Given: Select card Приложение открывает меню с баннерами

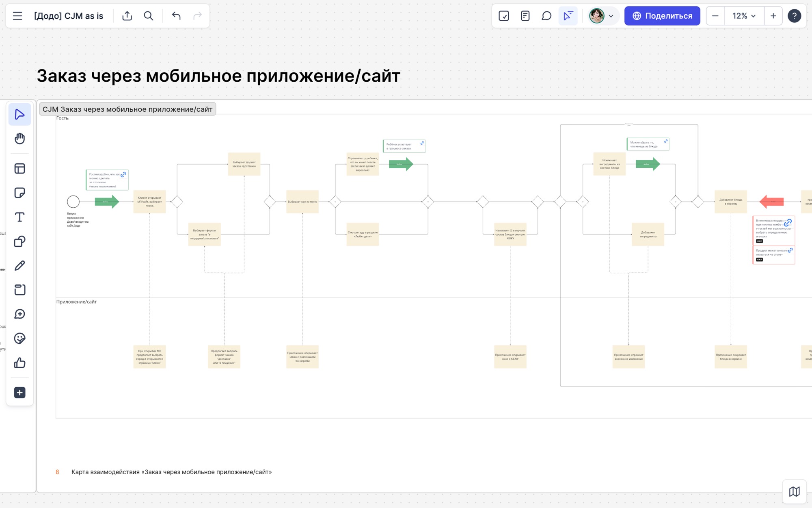Looking at the screenshot, I should 302,357.
